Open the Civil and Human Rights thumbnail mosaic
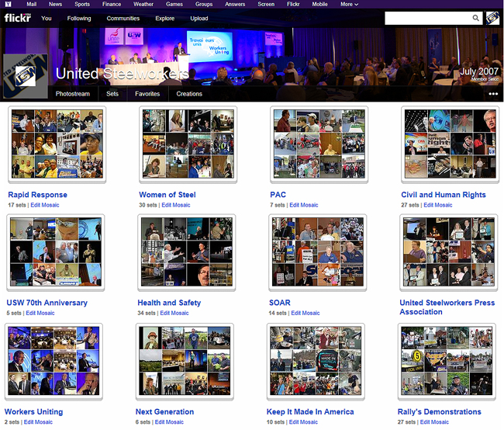This screenshot has height=430, width=504. point(450,144)
